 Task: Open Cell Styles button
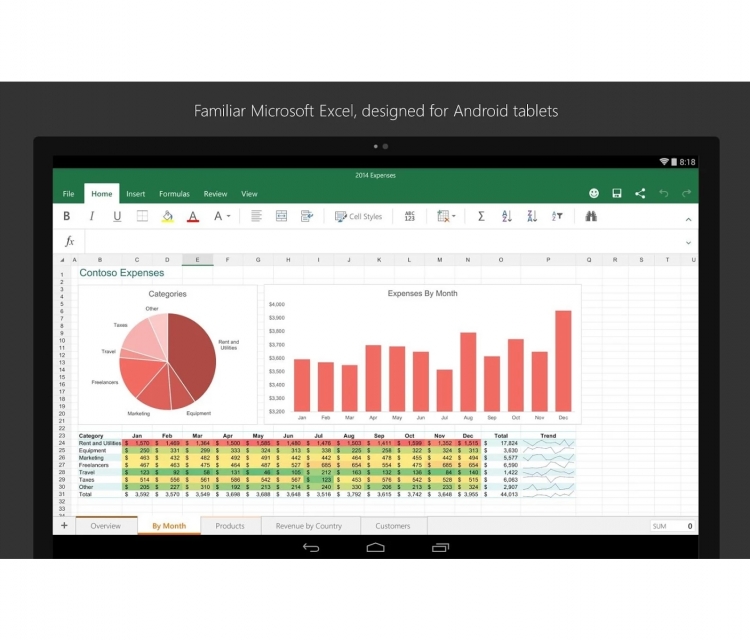pos(359,216)
